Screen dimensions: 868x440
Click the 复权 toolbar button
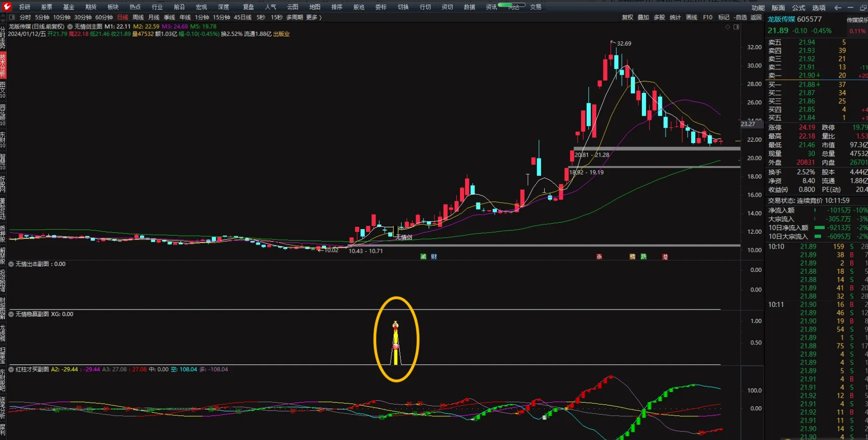click(627, 17)
